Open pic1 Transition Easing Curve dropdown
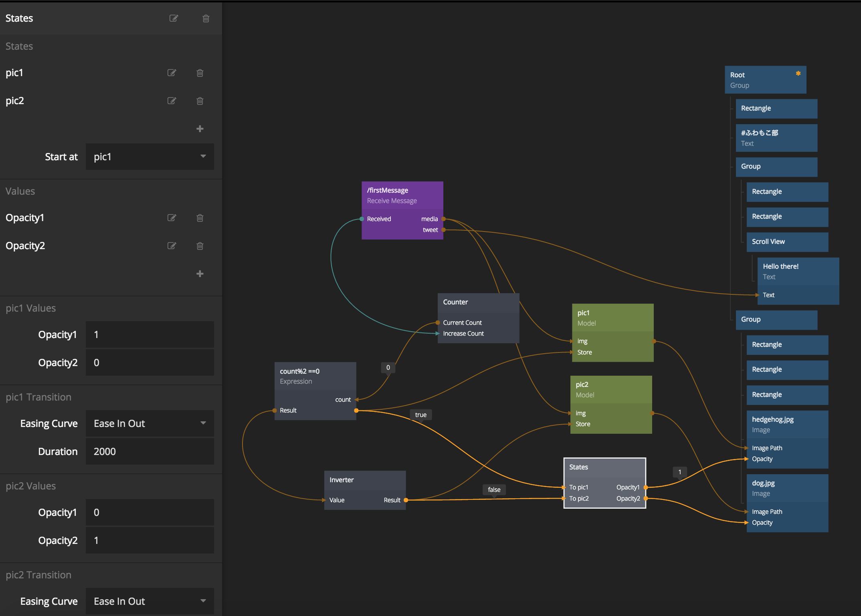Screen dimensions: 861x616 (150, 423)
